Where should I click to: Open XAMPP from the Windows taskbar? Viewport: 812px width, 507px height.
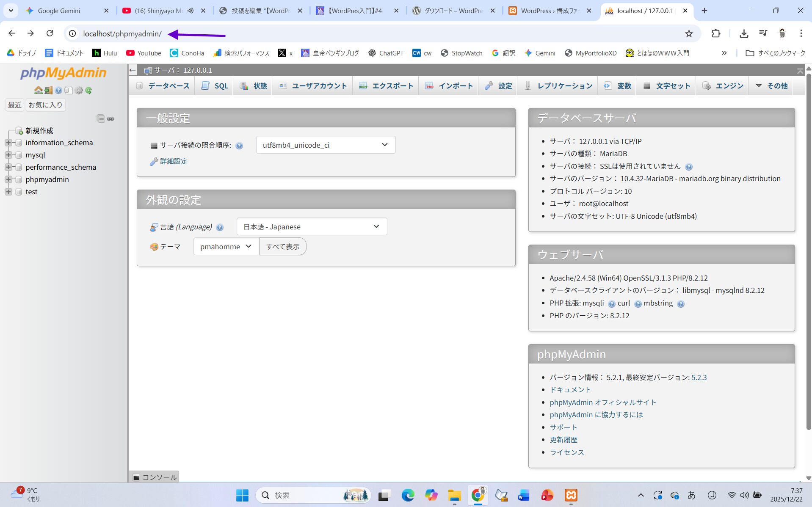(571, 495)
